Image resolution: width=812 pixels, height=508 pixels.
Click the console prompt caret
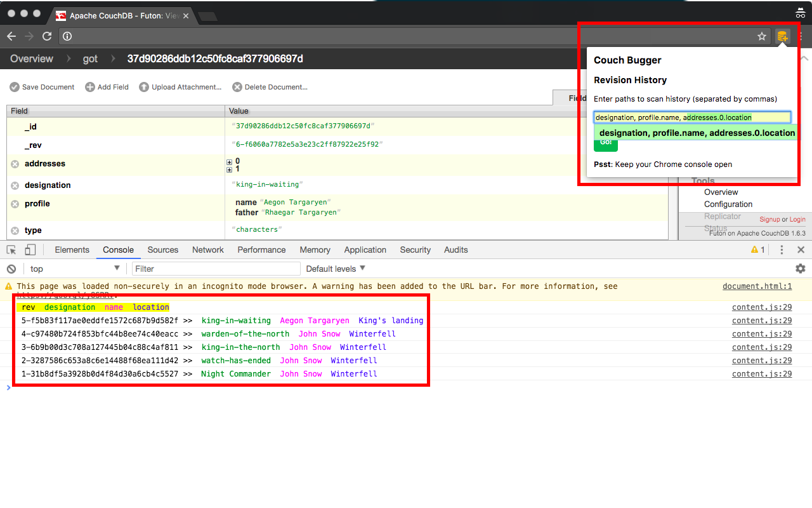[9, 387]
